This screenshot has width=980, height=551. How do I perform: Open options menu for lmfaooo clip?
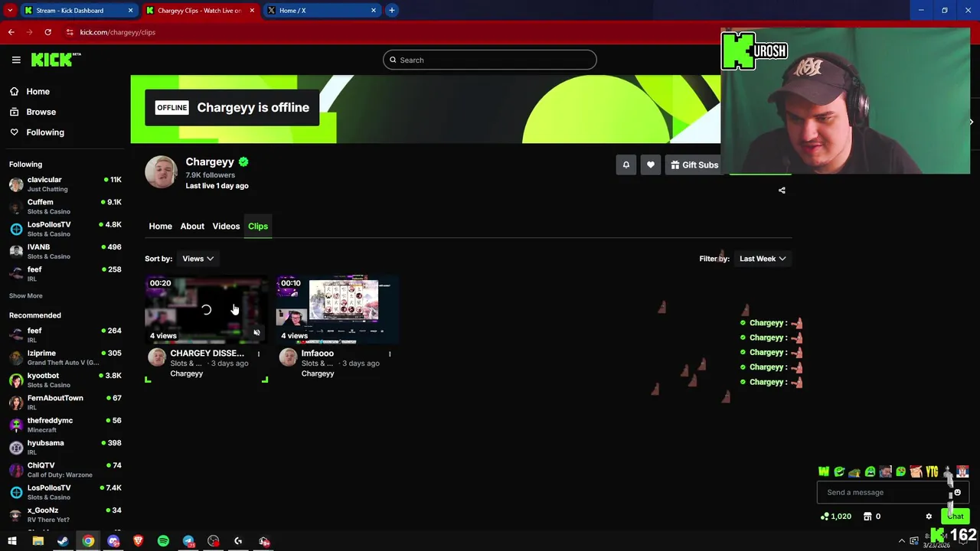pos(390,354)
